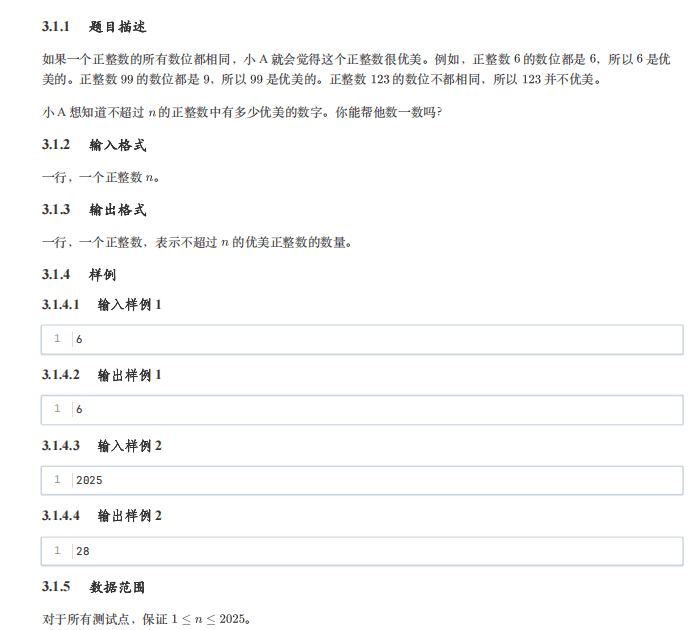Viewport: 697px width, 630px height.
Task: Click the heading 3.1.4.4 输出样例 2
Action: (x=102, y=516)
